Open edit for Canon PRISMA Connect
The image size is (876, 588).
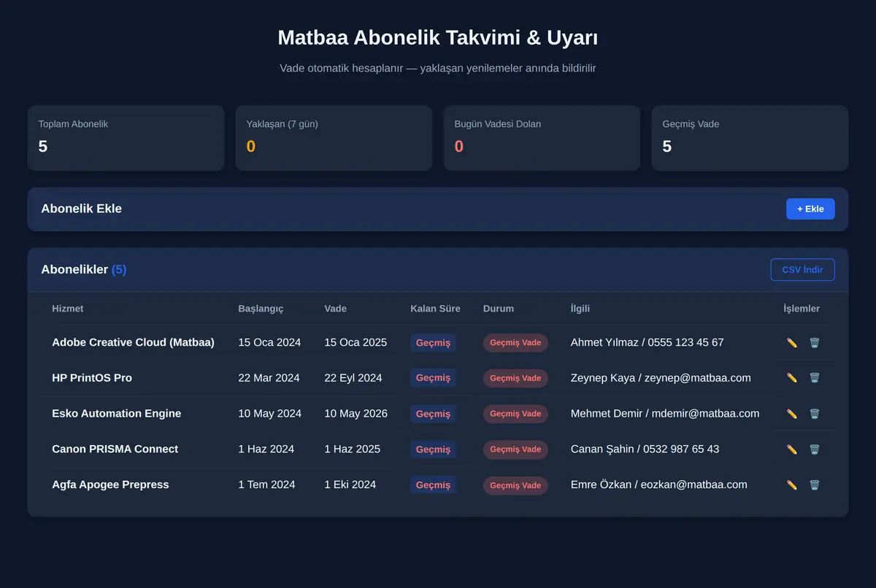tap(792, 449)
